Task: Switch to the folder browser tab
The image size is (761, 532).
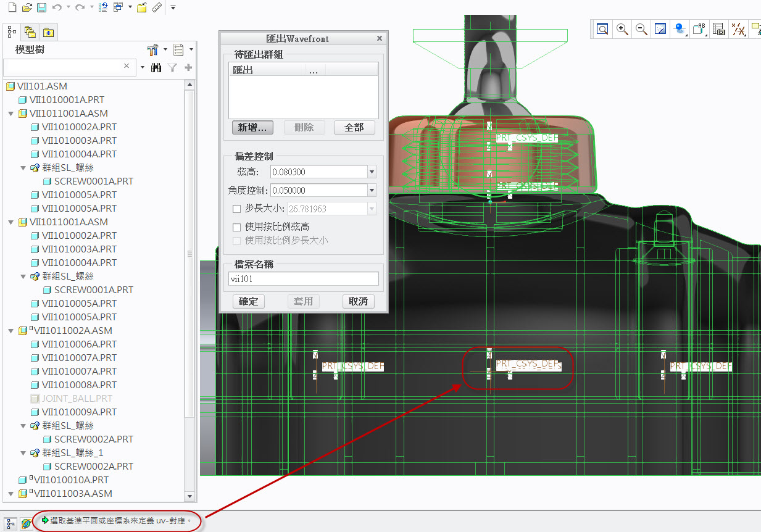Action: [30, 32]
